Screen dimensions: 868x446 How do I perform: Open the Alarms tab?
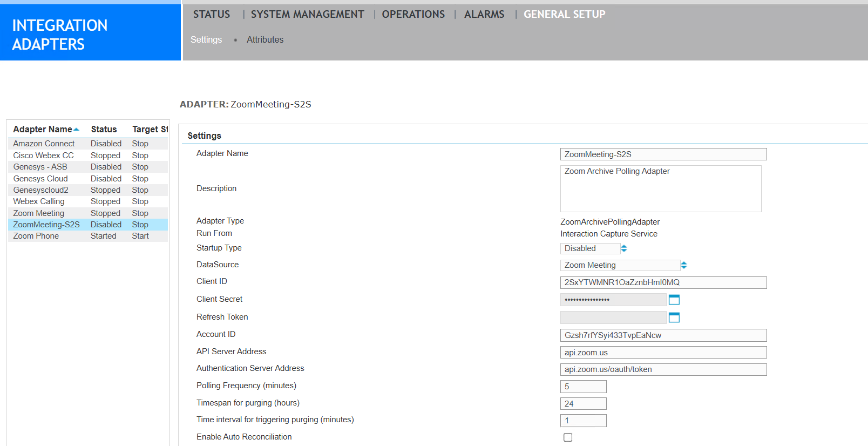484,15
